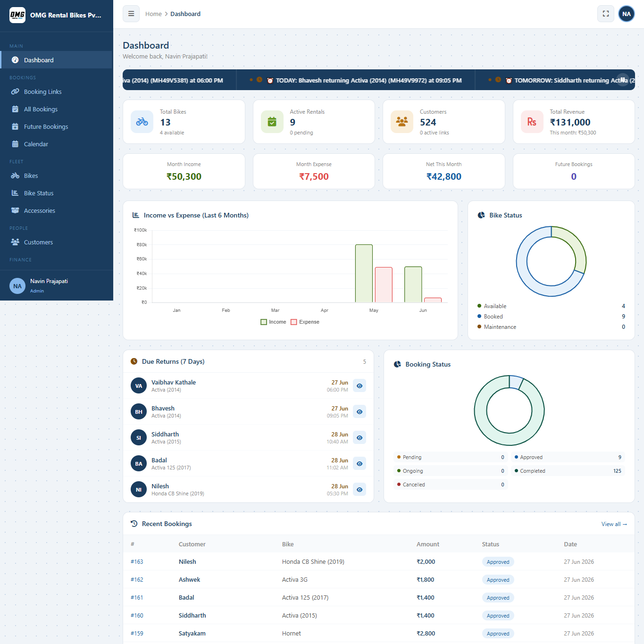View Siddharth's due return with eye icon
644x644 pixels.
(x=360, y=438)
